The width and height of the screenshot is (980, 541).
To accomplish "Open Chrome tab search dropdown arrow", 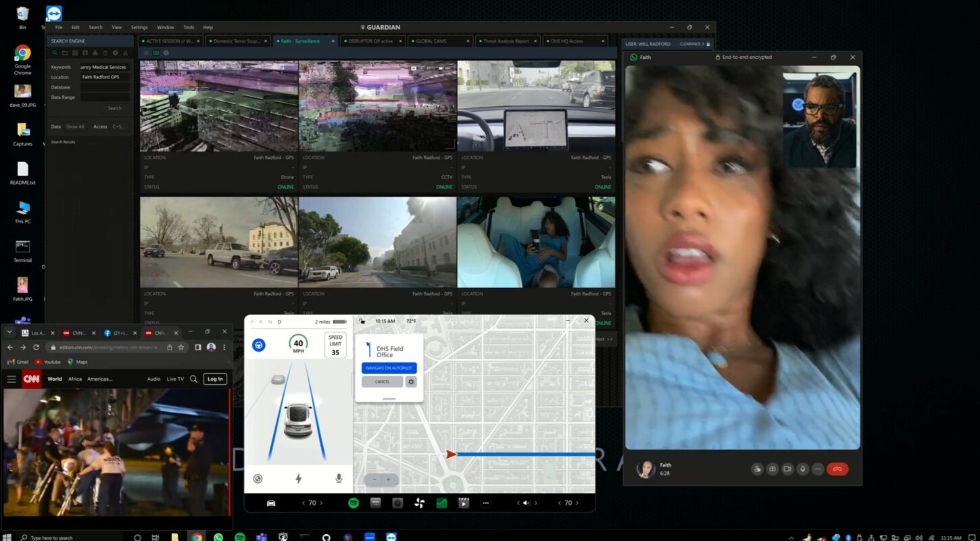I will (9, 332).
